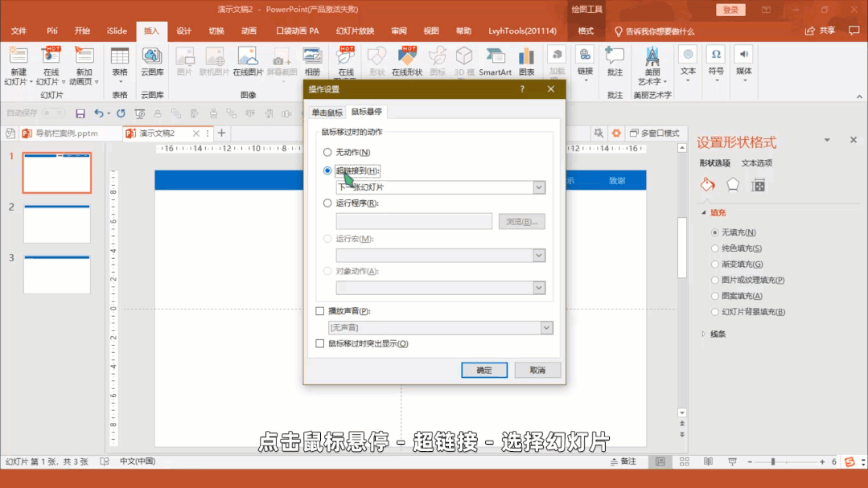Open the Effects pentagon icon in format pane

click(733, 185)
